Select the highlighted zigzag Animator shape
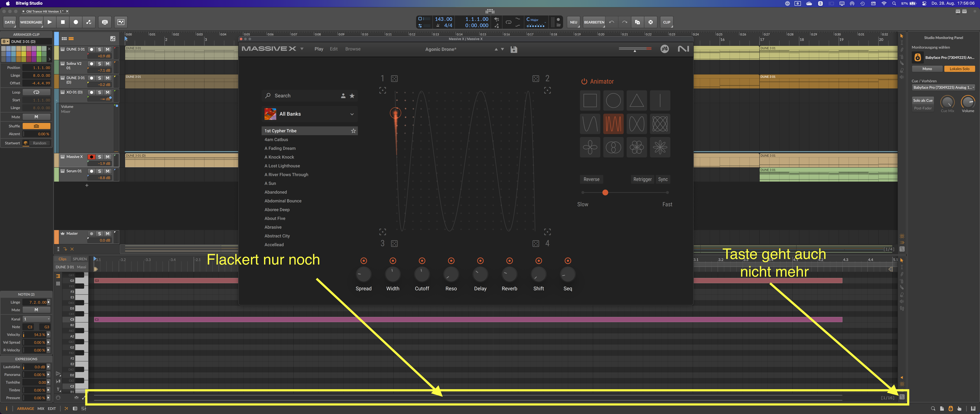980x414 pixels. [613, 124]
